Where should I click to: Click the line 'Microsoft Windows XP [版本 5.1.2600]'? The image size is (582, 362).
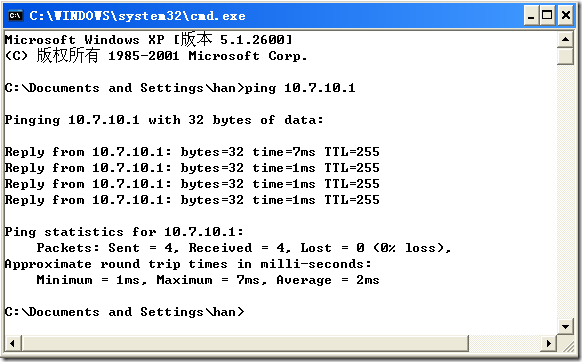pyautogui.click(x=148, y=39)
